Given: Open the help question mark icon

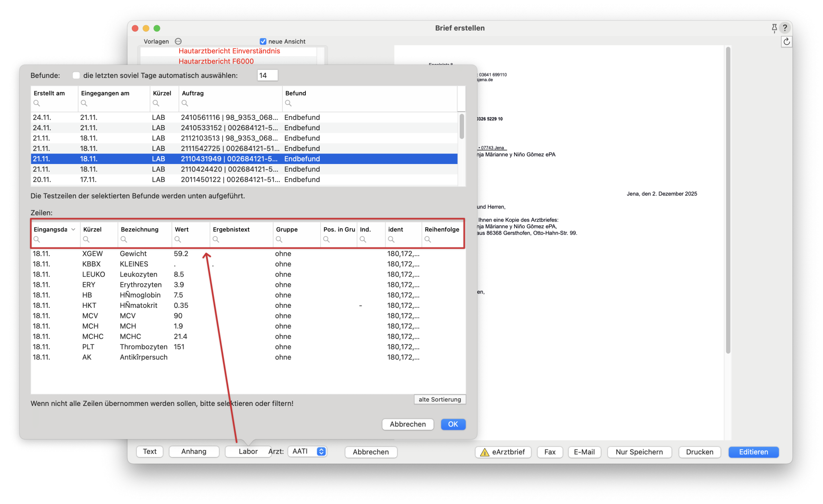Looking at the screenshot, I should coord(785,28).
